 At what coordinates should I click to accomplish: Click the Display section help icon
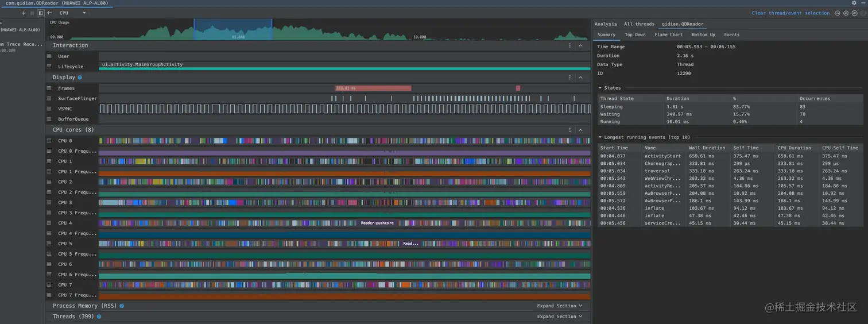(x=80, y=77)
